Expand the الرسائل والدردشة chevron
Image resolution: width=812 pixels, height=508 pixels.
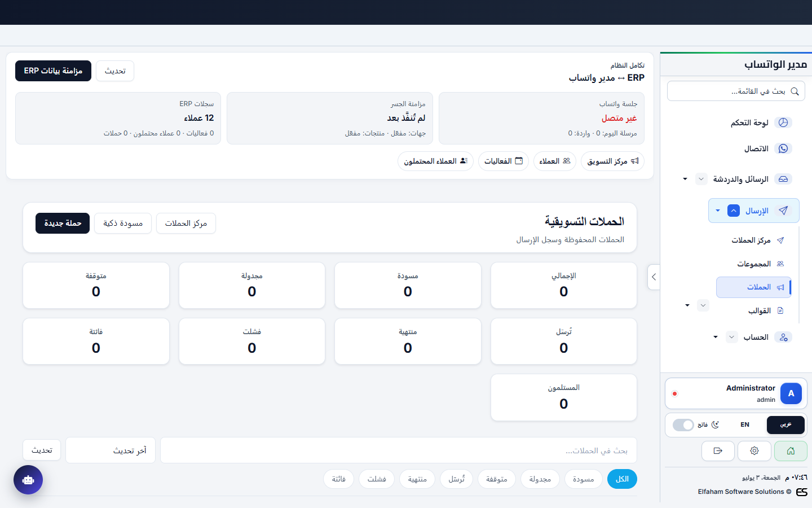pos(701,179)
